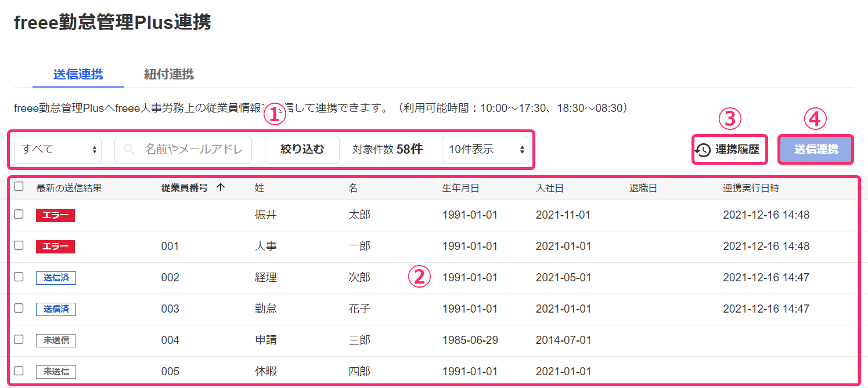Viewport: 868px width, 388px height.
Task: Open the すべて filter dropdown
Action: point(57,150)
